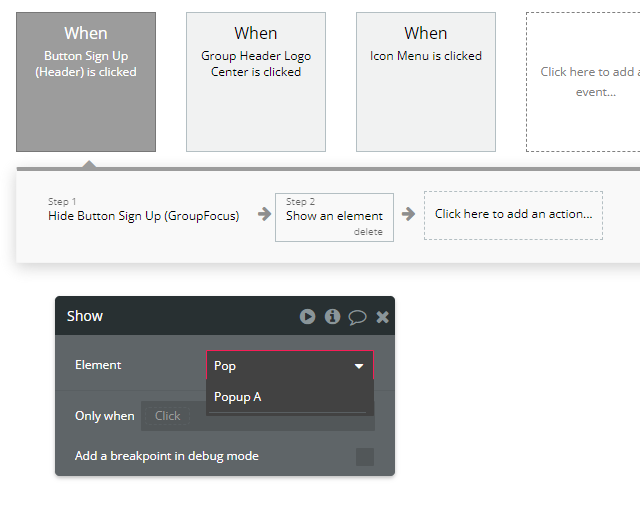Click the comment bubble icon in Show panel
This screenshot has width=640, height=513.
[357, 317]
